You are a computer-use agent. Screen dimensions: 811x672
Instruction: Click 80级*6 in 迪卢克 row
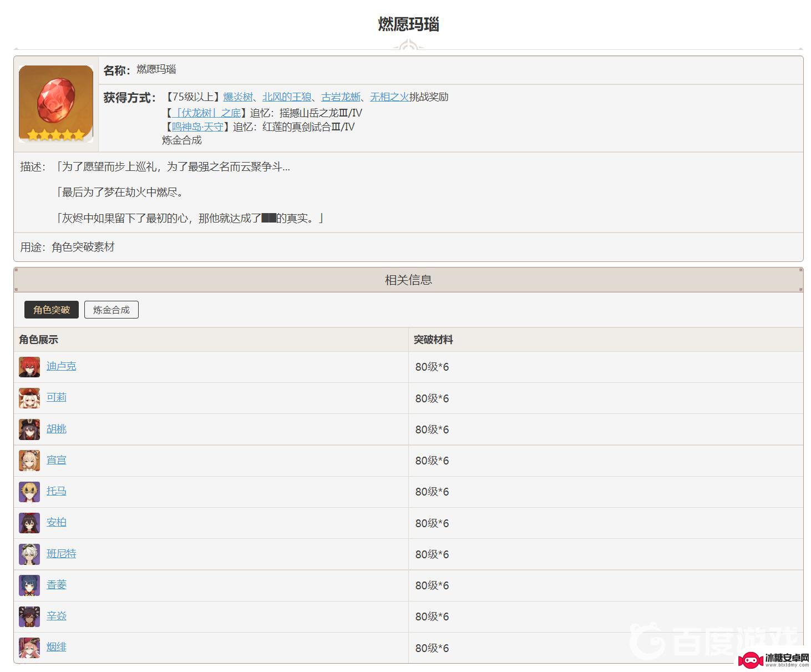[x=432, y=367]
